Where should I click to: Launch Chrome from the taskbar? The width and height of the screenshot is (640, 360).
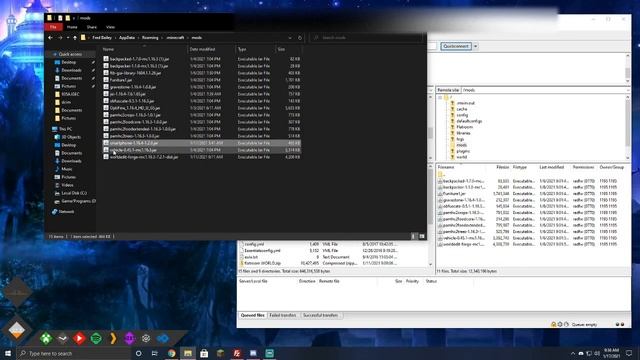[171, 353]
